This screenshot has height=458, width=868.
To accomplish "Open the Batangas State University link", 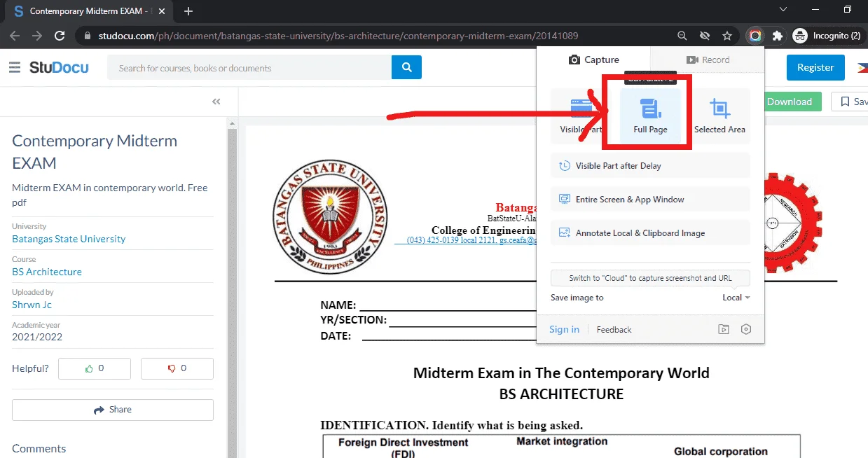I will 69,239.
